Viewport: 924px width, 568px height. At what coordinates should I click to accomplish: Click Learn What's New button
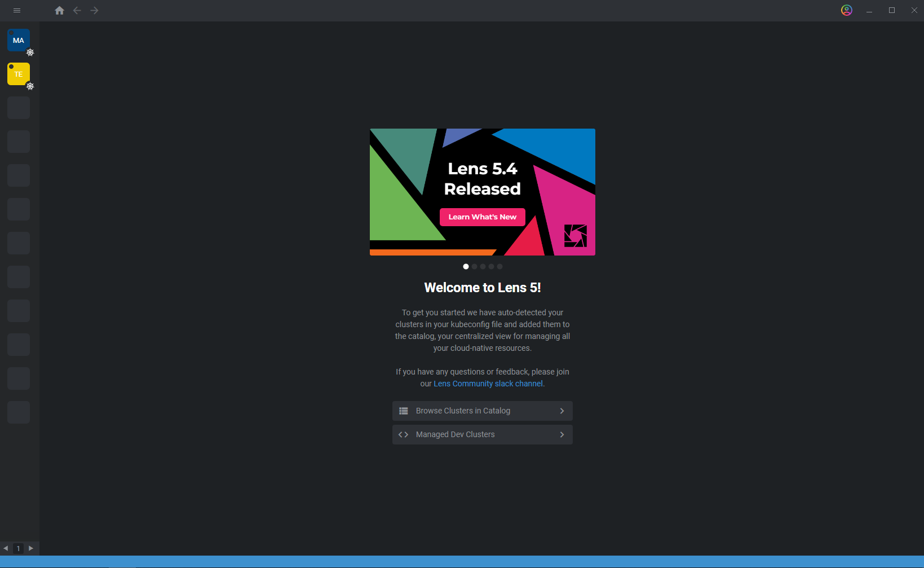tap(483, 217)
